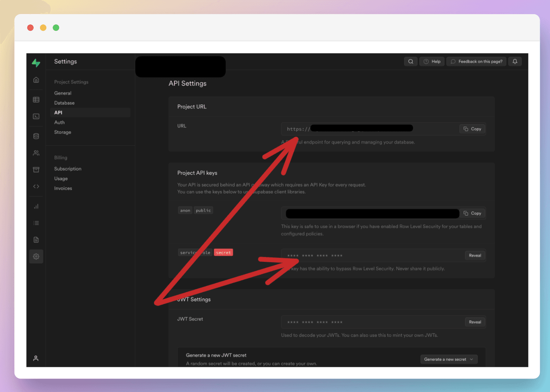Click the Project URL input field
550x392 pixels.
[x=384, y=129]
